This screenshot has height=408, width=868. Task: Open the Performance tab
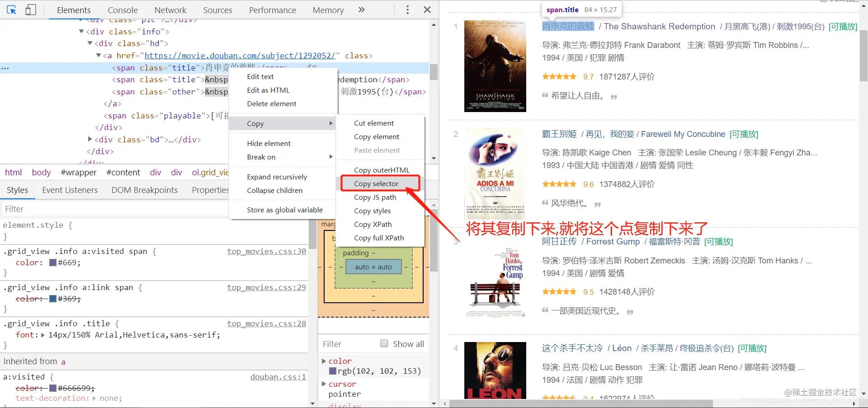coord(273,10)
